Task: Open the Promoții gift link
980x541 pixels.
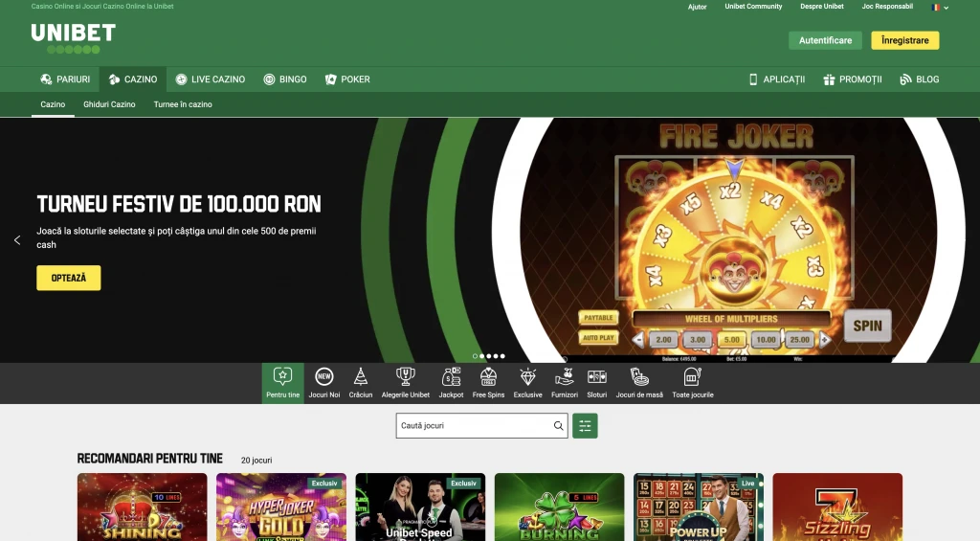Action: (852, 79)
